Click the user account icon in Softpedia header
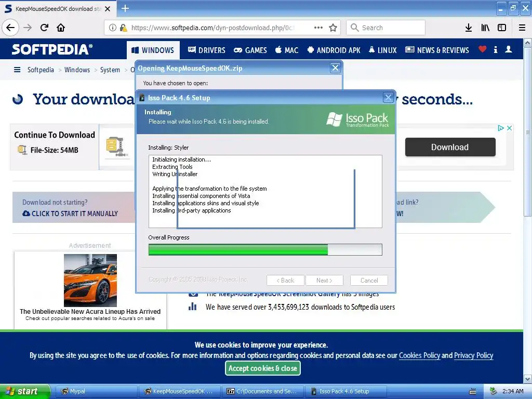The height and width of the screenshot is (399, 532). coord(509,49)
